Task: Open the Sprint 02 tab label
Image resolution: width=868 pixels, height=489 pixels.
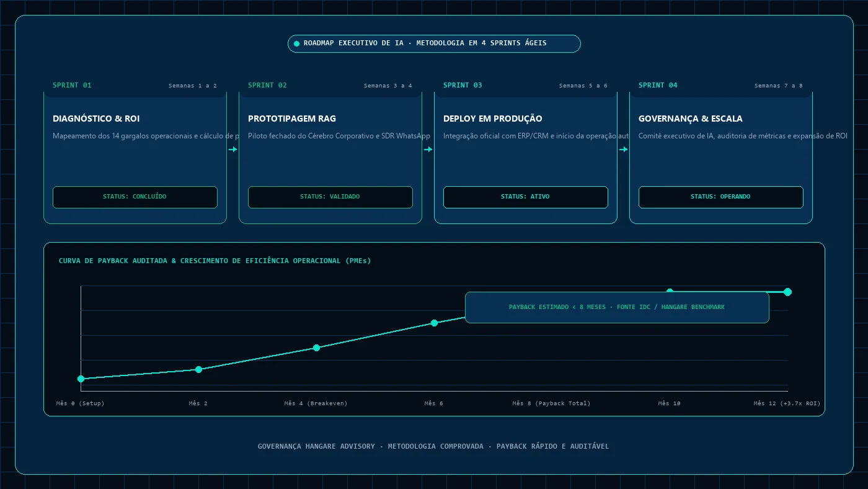Action: (x=267, y=86)
